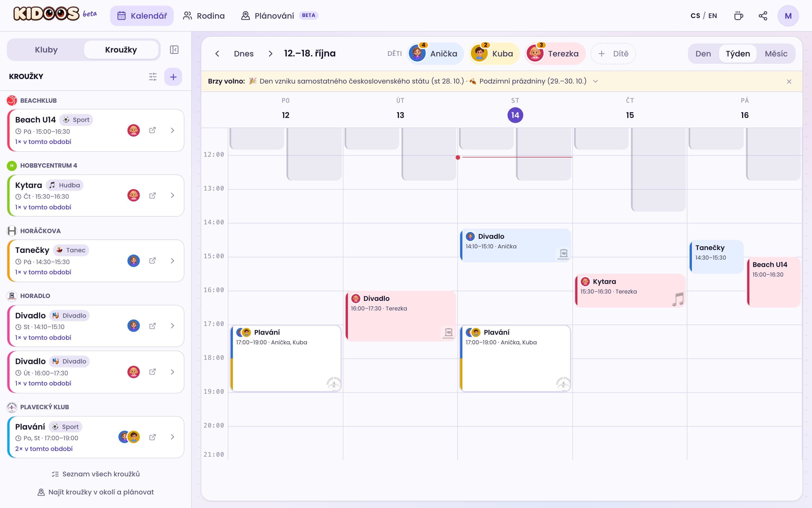Open kroužky filter settings icon
The height and width of the screenshot is (508, 812).
pos(153,77)
